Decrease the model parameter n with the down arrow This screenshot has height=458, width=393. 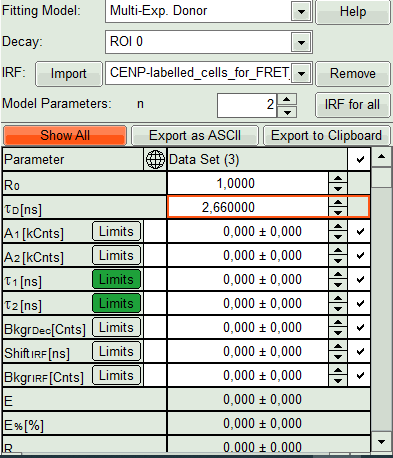[287, 112]
